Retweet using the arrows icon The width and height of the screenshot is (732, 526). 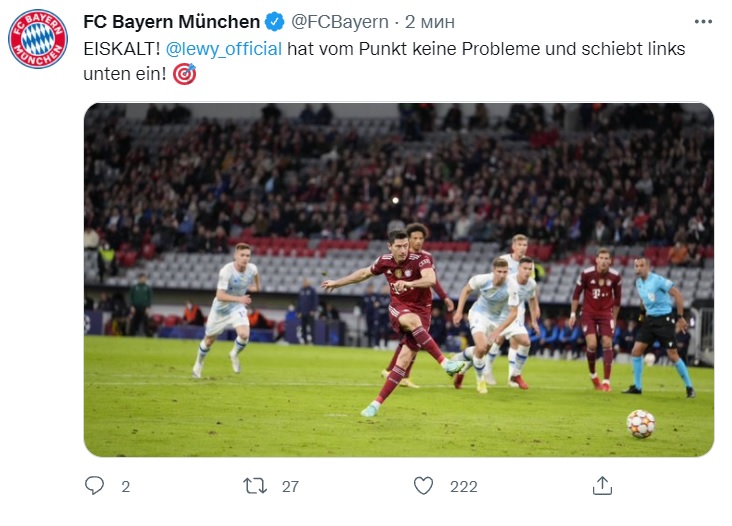[255, 486]
